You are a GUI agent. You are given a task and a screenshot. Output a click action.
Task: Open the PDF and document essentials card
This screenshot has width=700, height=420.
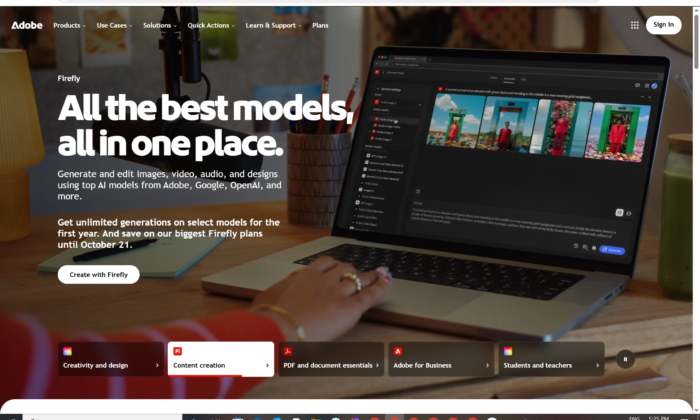[x=331, y=359]
